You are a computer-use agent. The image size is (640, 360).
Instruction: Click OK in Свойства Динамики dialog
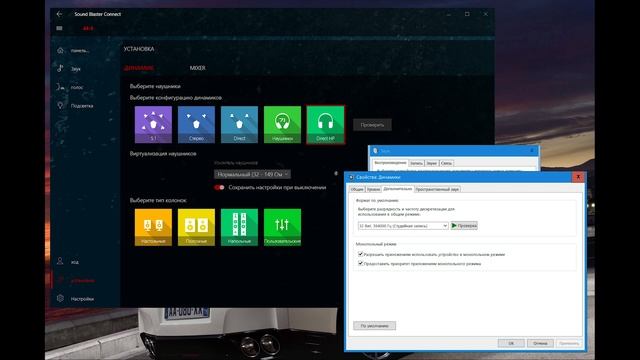coord(511,343)
